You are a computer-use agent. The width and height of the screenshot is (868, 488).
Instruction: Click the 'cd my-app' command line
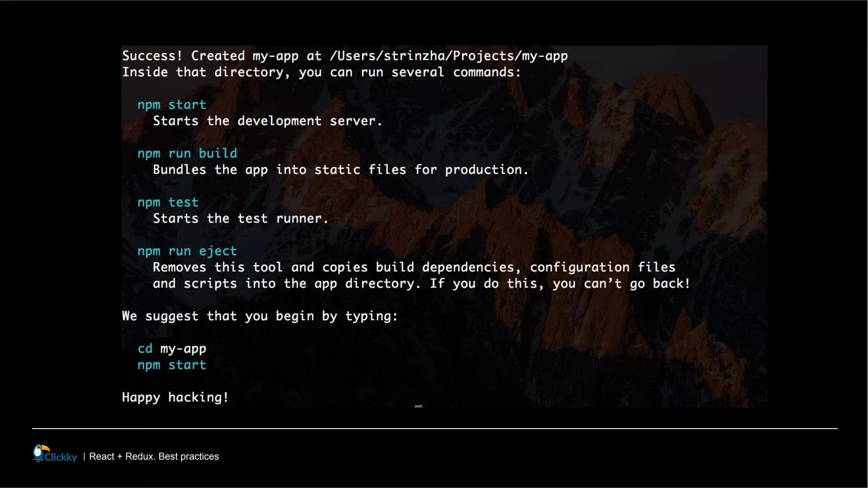(172, 349)
